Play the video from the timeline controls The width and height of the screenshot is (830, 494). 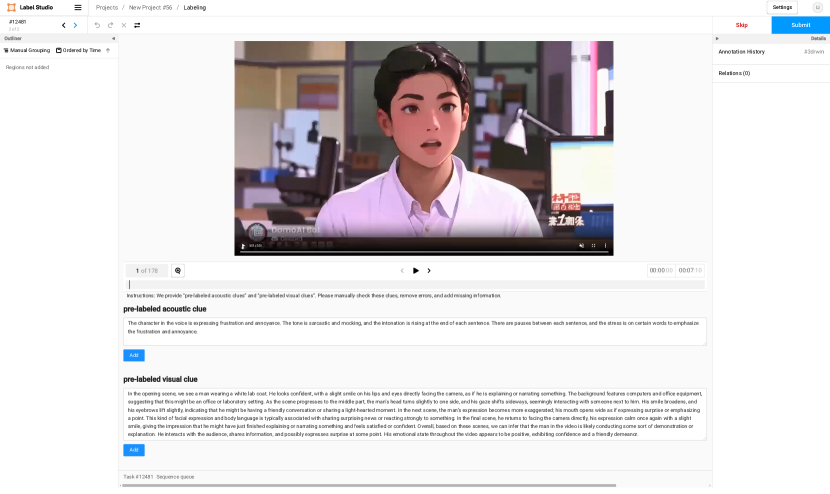tap(416, 270)
